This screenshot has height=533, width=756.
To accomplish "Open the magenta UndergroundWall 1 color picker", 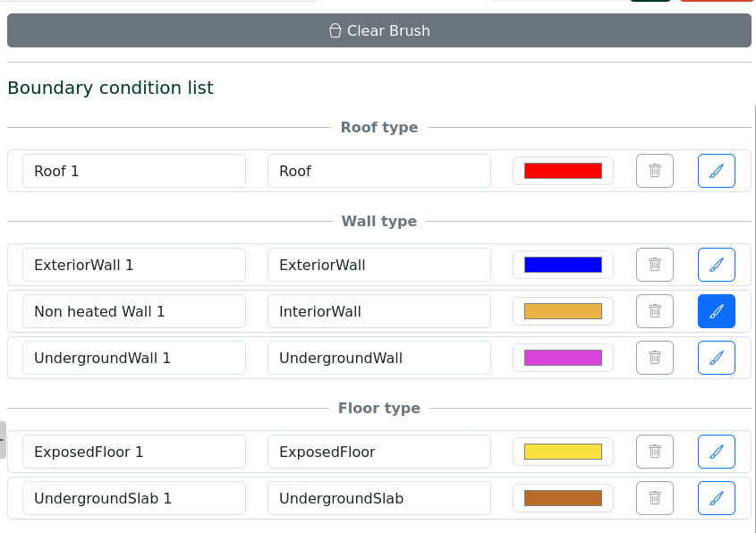I will (x=563, y=358).
